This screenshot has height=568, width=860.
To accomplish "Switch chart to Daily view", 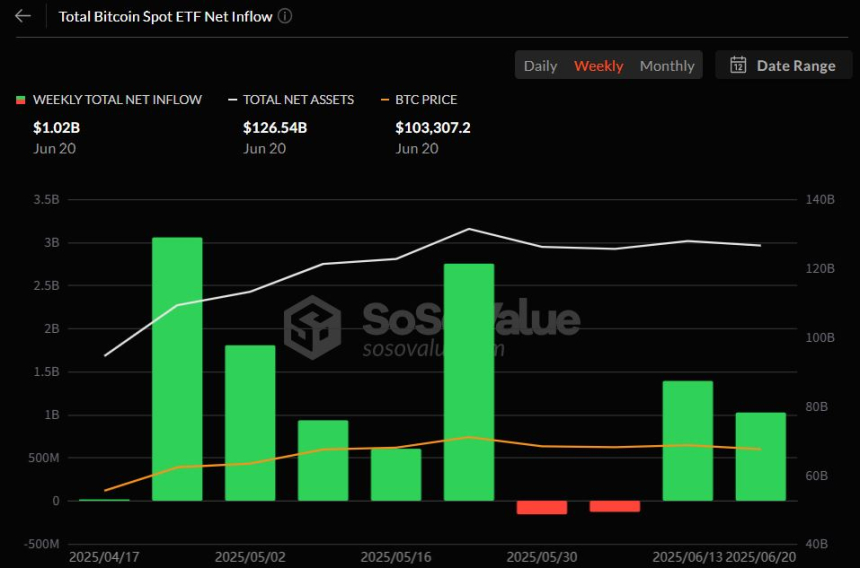I will click(540, 65).
